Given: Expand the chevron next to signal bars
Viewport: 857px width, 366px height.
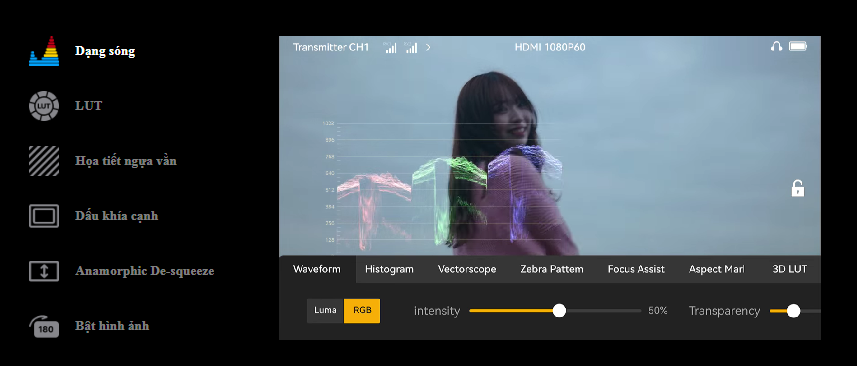Looking at the screenshot, I should [x=428, y=48].
